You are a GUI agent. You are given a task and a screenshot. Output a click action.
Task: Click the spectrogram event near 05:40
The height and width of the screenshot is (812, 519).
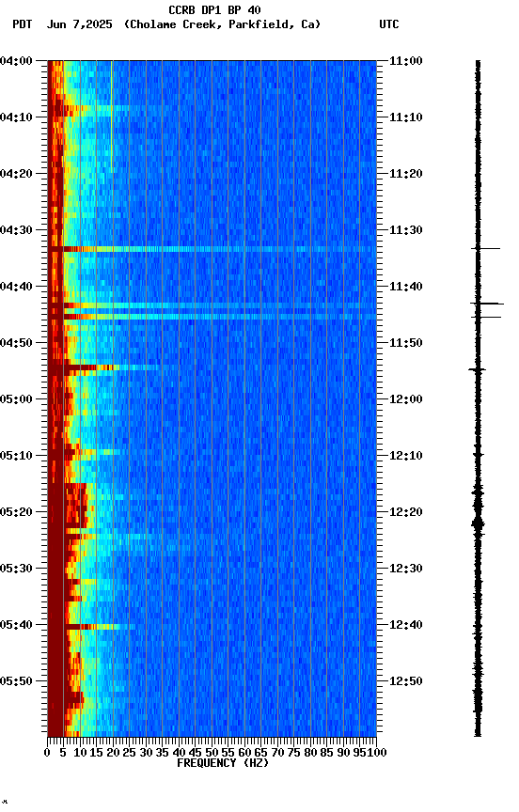pos(92,627)
